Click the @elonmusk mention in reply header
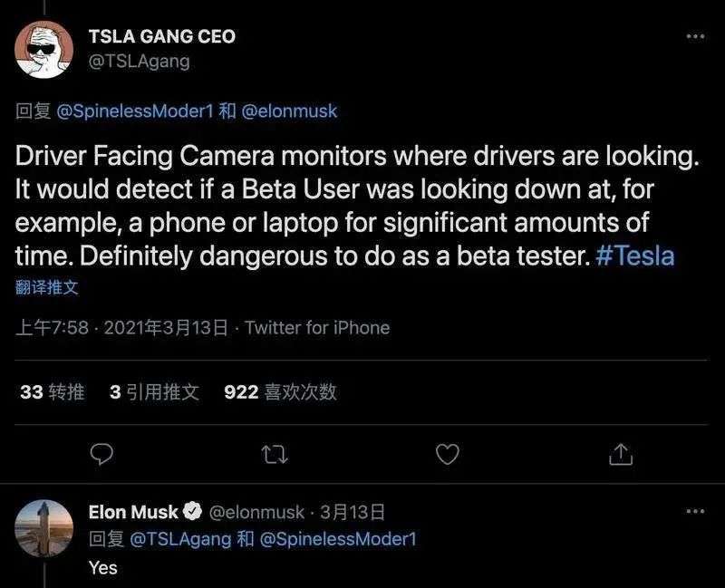Image resolution: width=725 pixels, height=588 pixels. (289, 111)
